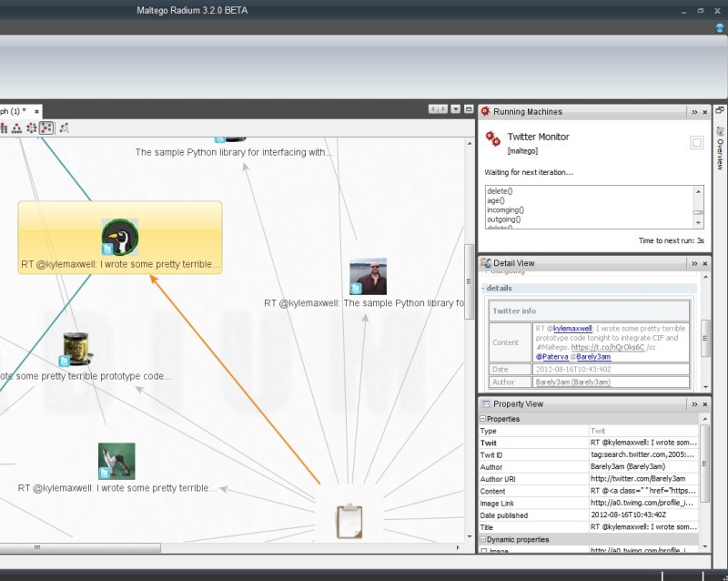The width and height of the screenshot is (728, 581).
Task: Toggle the organic layout mode button
Action: coord(46,127)
